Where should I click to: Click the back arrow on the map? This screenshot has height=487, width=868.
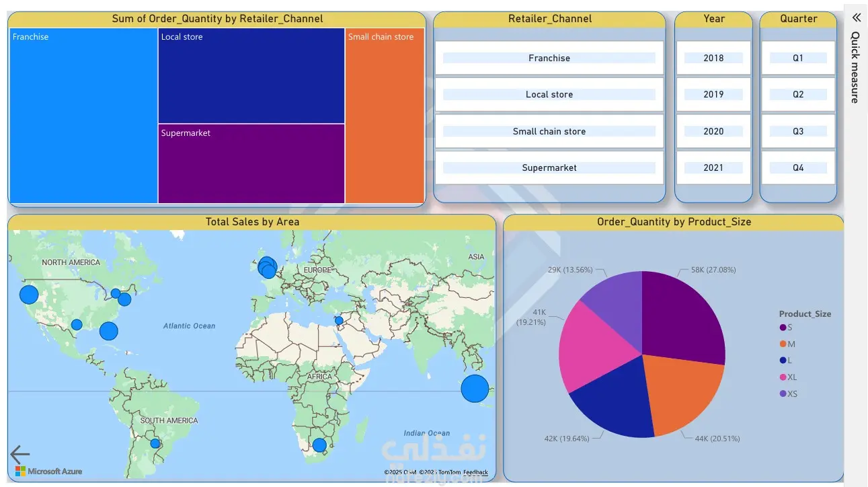[20, 453]
